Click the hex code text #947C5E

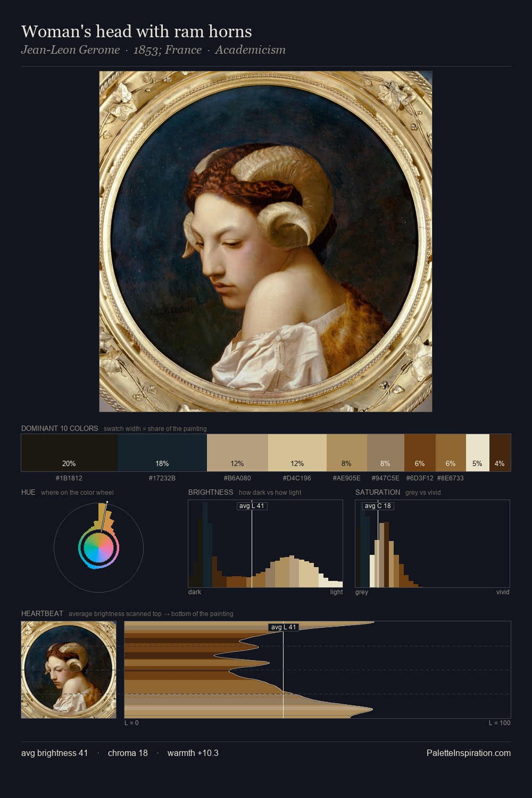pos(385,478)
